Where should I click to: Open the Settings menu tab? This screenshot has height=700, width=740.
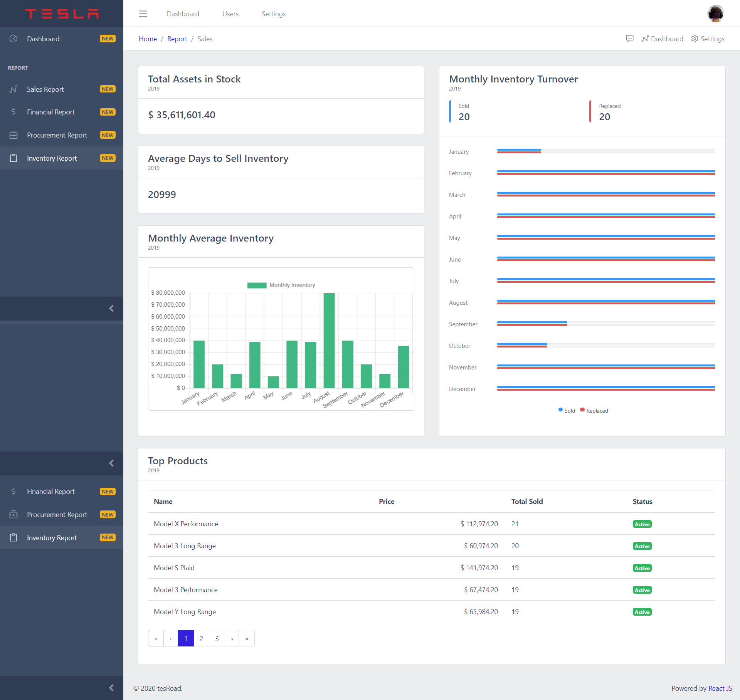coord(274,12)
